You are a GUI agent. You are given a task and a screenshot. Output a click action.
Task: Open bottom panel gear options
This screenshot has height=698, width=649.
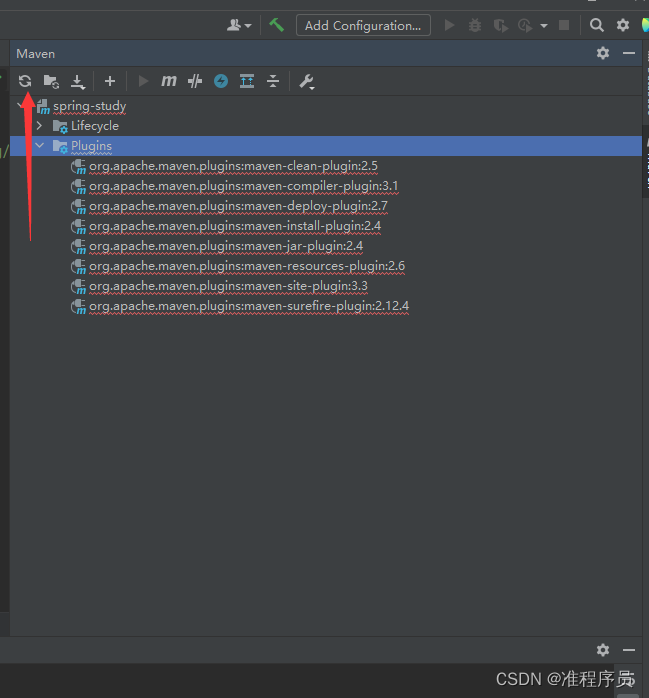pos(603,650)
